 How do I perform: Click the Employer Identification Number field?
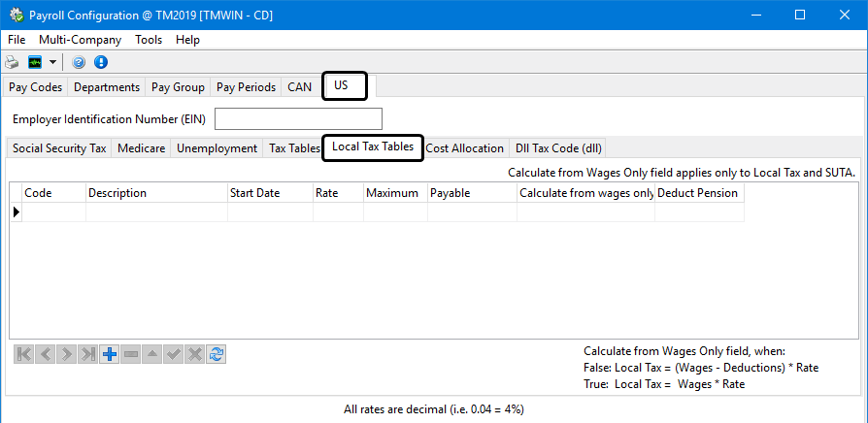pyautogui.click(x=298, y=119)
